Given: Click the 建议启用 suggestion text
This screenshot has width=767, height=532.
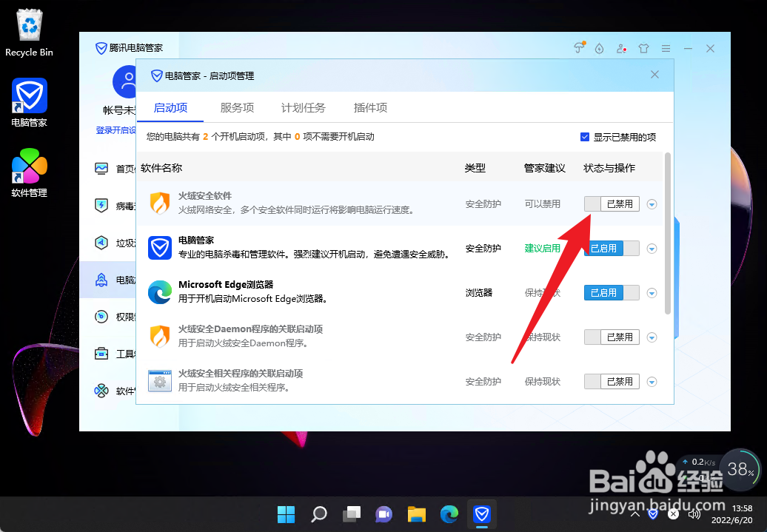Looking at the screenshot, I should [x=543, y=249].
